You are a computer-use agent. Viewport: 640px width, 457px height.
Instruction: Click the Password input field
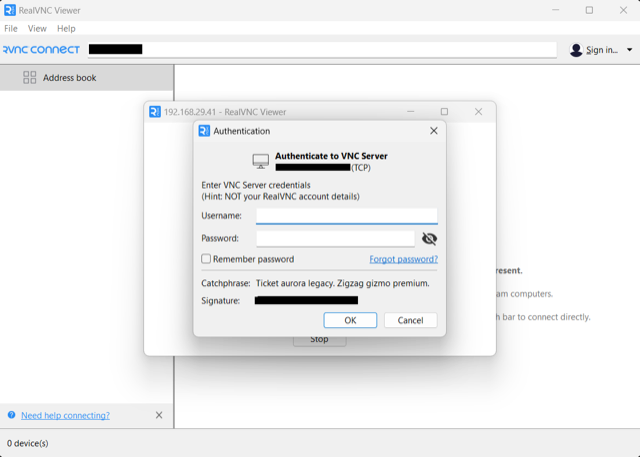335,238
